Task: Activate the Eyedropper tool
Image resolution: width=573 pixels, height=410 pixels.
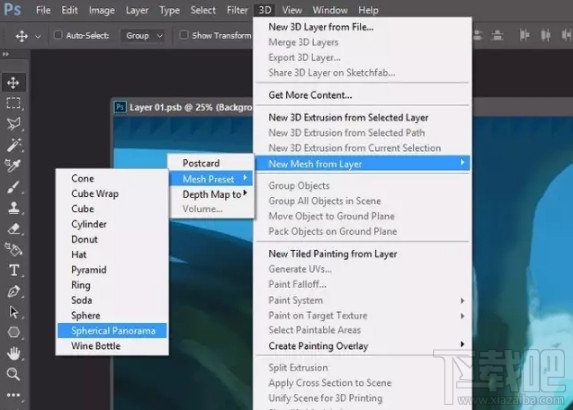Action: pyautogui.click(x=14, y=166)
